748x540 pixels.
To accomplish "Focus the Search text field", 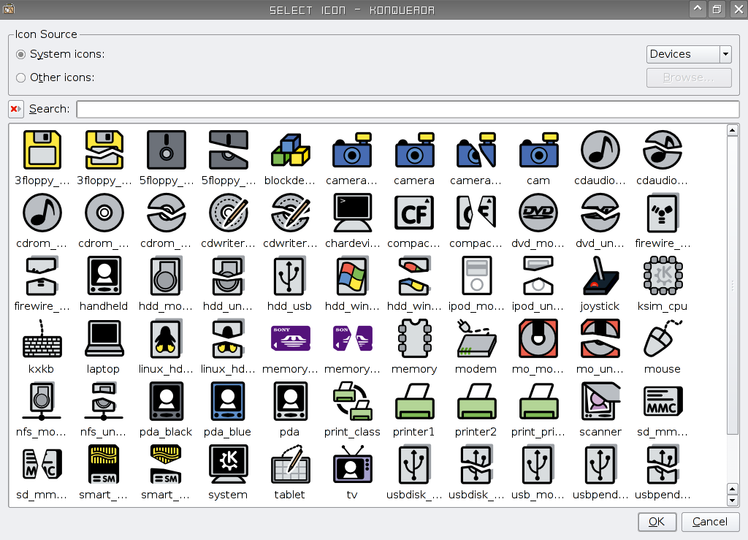I will pos(408,109).
